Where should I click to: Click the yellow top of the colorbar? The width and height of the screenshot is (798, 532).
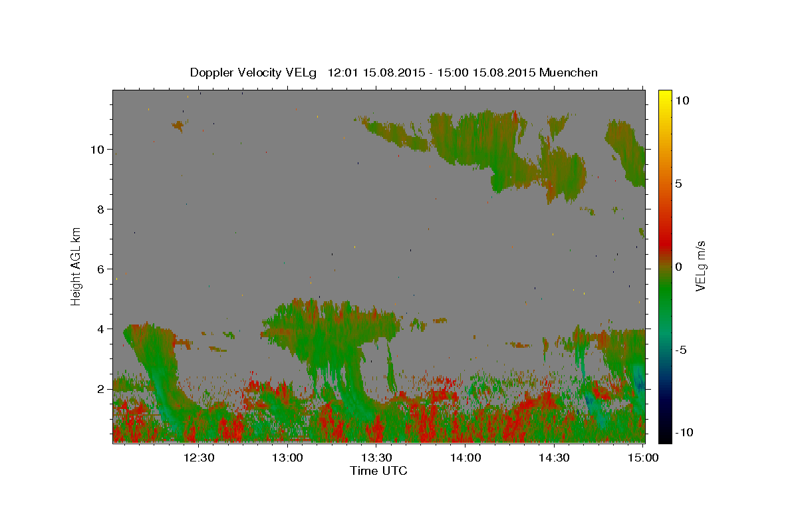(664, 94)
